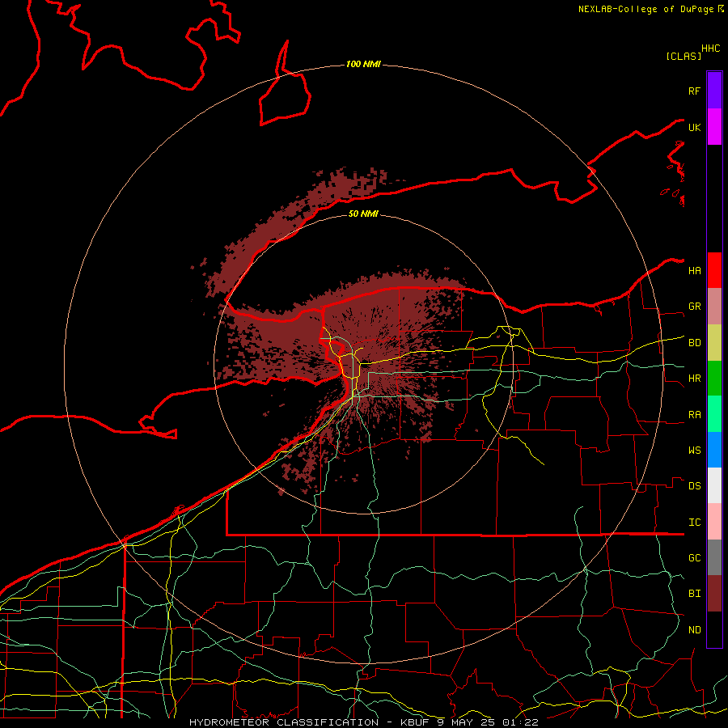The image size is (728, 728).
Task: Click the WS legend label
Action: (695, 451)
